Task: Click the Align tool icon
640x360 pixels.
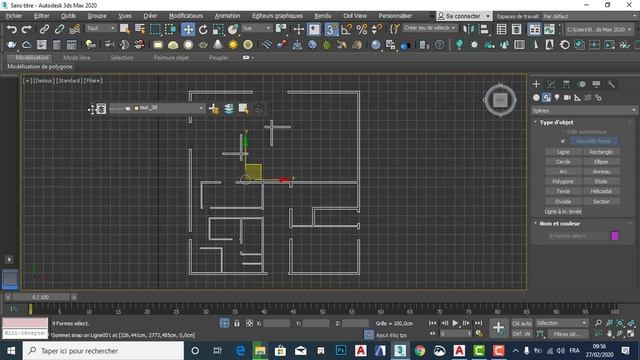Action: [484, 29]
